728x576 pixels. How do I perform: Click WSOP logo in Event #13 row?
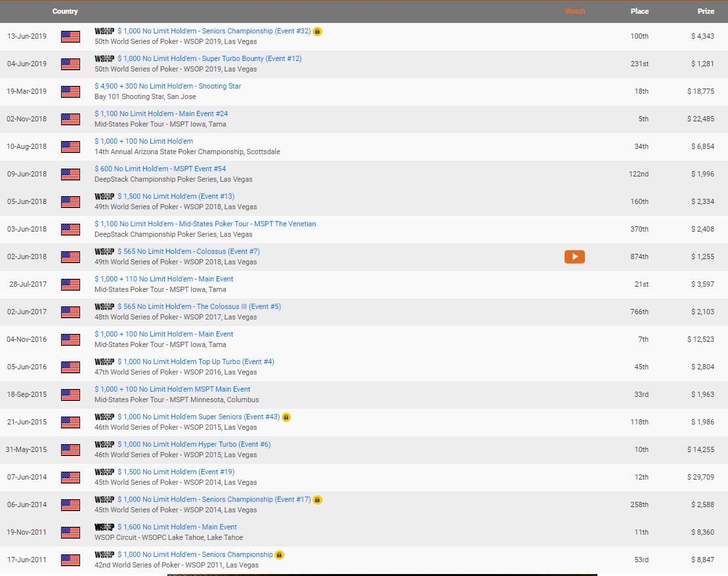pyautogui.click(x=104, y=196)
